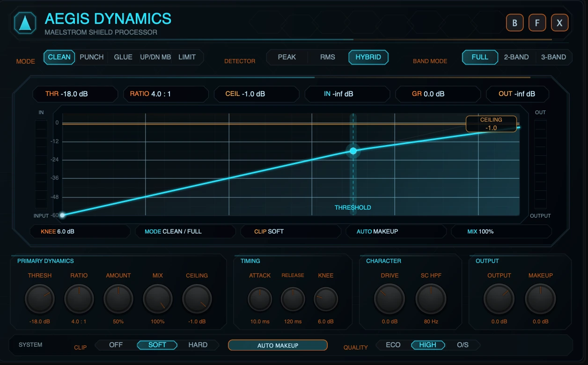Click the RELEASE knob
588x365 pixels.
(x=293, y=299)
